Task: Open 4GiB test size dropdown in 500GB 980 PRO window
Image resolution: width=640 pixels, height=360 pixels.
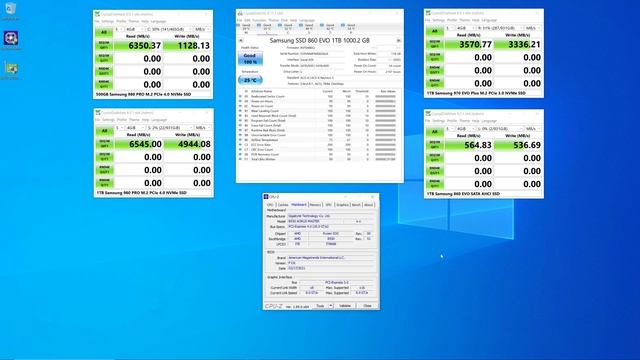Action: tap(134, 29)
